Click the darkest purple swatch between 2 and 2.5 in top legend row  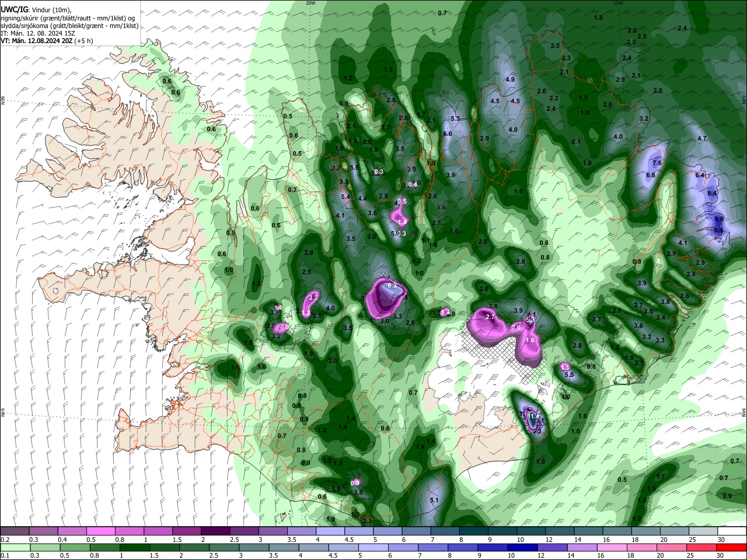click(x=215, y=531)
